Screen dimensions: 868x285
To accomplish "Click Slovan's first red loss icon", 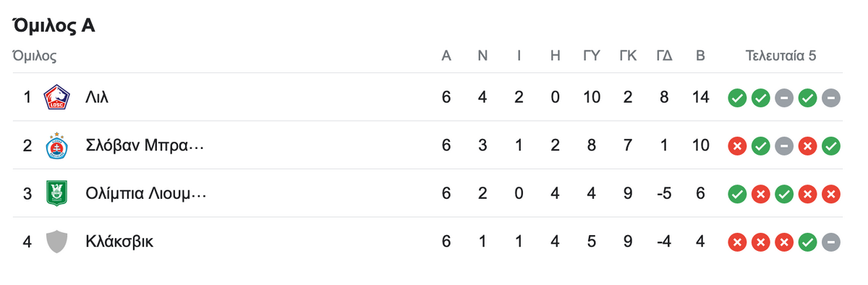I will pyautogui.click(x=736, y=146).
